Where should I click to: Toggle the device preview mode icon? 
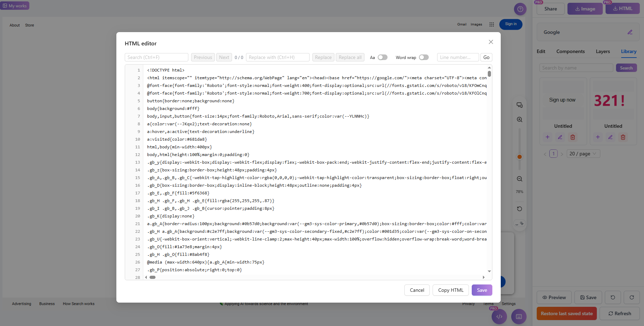point(519,105)
